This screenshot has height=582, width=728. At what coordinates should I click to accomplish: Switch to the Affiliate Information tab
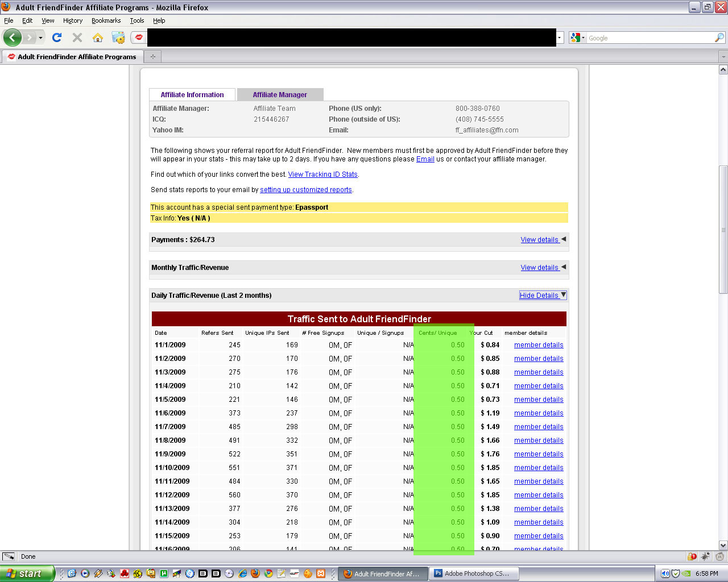pyautogui.click(x=192, y=95)
